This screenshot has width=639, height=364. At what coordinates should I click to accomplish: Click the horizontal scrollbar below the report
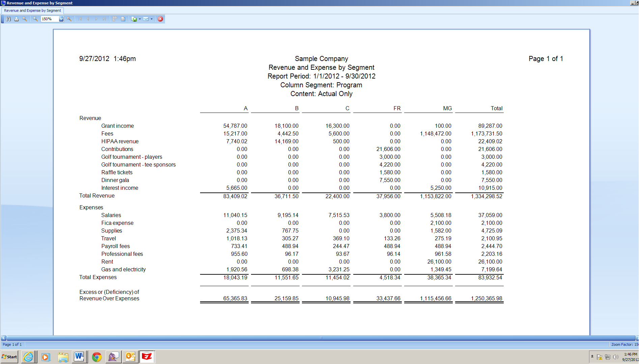(x=321, y=338)
